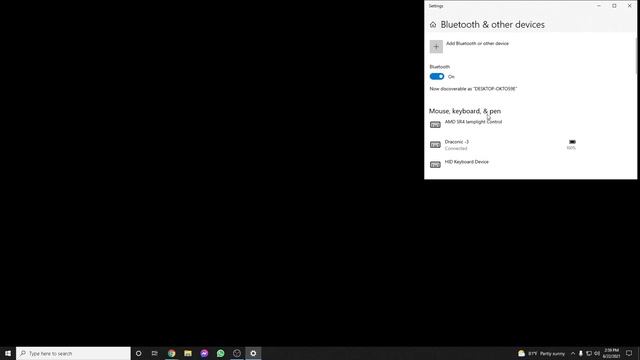Image resolution: width=640 pixels, height=360 pixels.
Task: Click the keyboard icon beside HID Keyboard Device
Action: 436,164
